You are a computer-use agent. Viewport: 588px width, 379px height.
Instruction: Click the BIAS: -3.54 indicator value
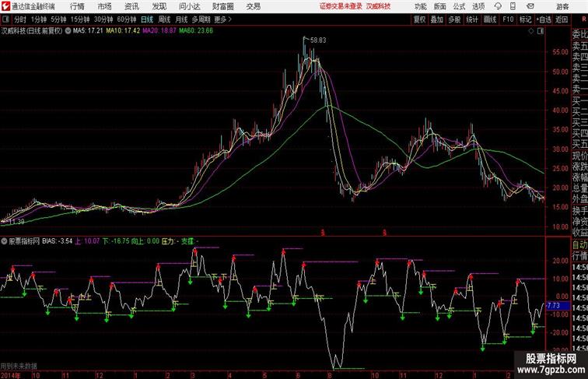tap(57, 241)
